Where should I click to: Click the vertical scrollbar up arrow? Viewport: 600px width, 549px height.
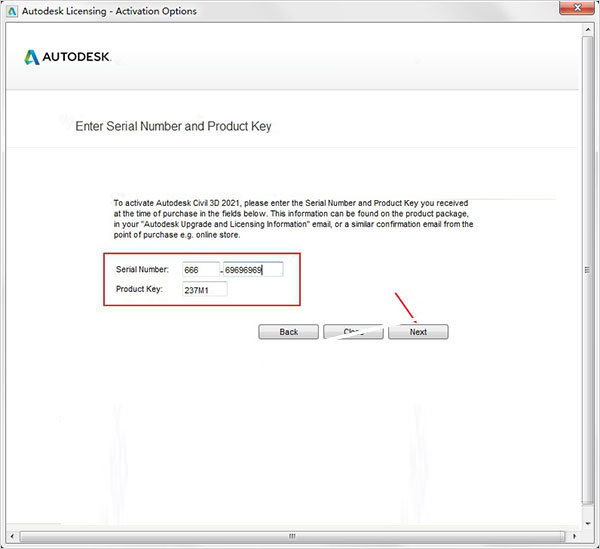[588, 29]
